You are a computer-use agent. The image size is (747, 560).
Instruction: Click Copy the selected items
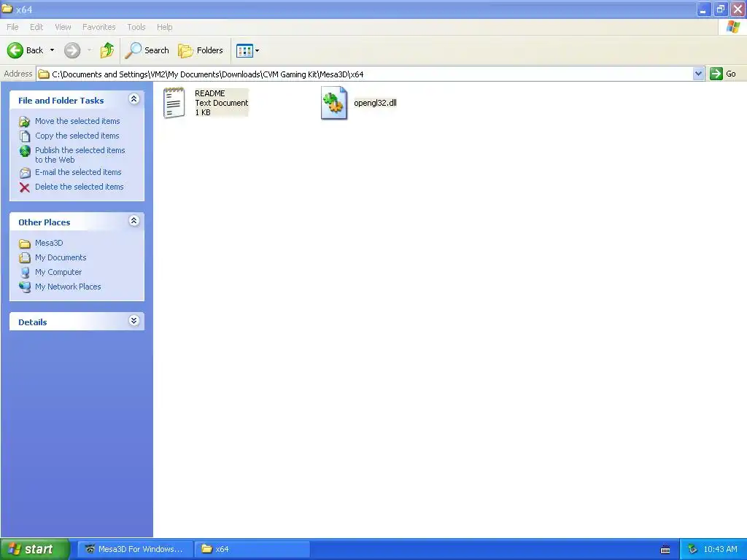coord(77,136)
